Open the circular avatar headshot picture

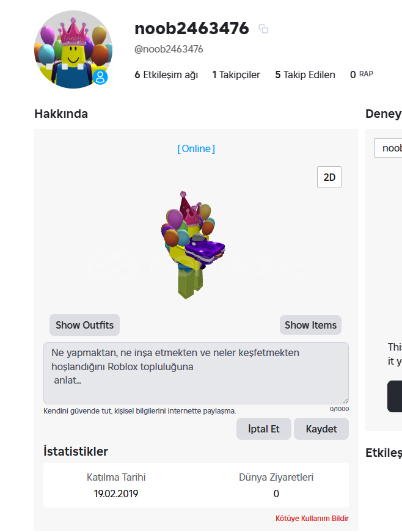(x=73, y=49)
